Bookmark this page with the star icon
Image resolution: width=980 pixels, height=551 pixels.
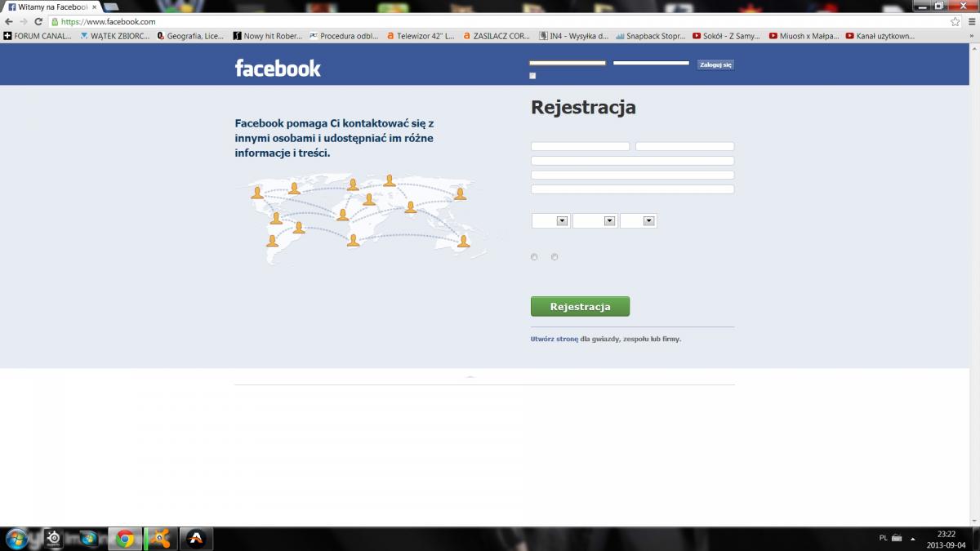point(955,22)
